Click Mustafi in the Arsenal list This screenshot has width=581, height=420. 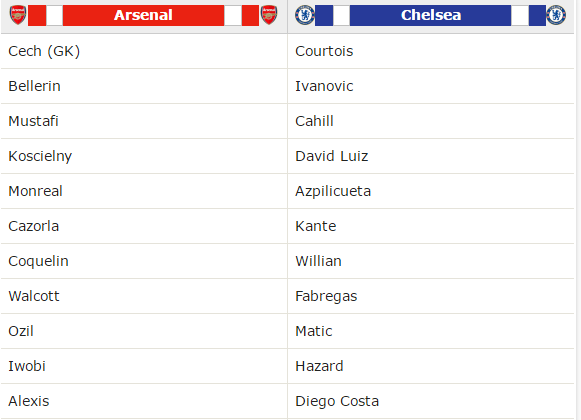point(33,121)
